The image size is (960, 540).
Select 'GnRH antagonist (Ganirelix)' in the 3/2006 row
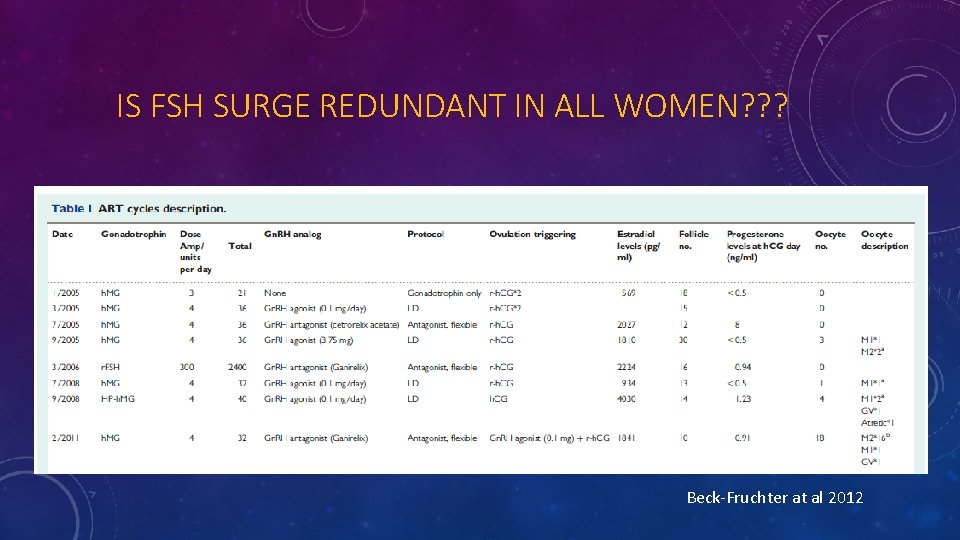pyautogui.click(x=316, y=367)
